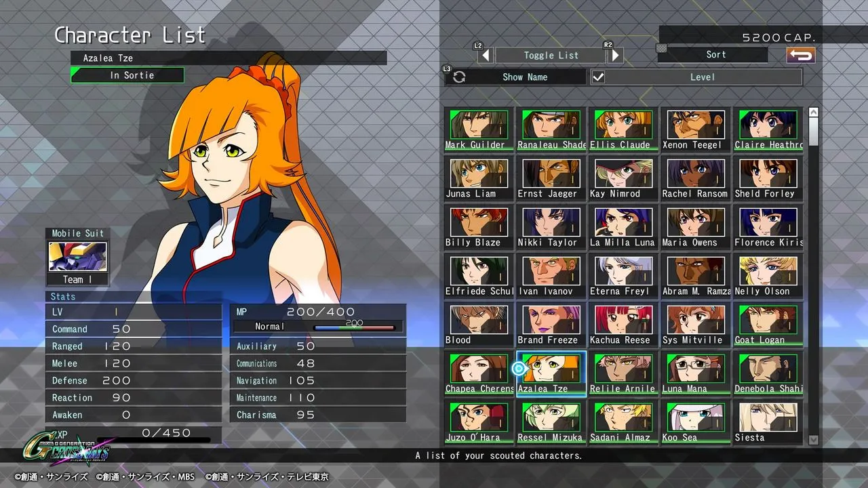Viewport: 868px width, 488px height.
Task: Click the orange back arrow button
Action: pos(801,55)
